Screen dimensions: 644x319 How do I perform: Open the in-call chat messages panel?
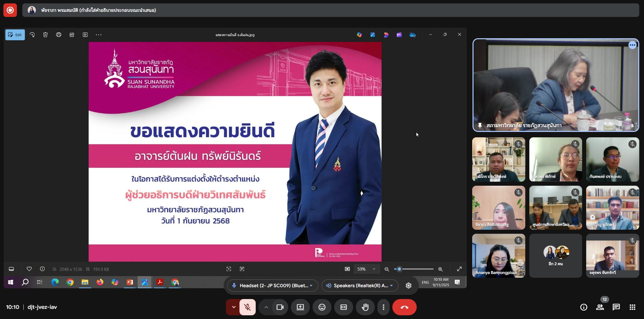point(616,307)
